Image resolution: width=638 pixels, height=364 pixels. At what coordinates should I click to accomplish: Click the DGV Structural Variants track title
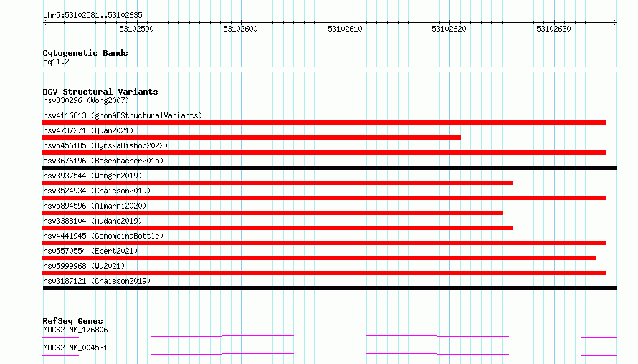click(100, 92)
